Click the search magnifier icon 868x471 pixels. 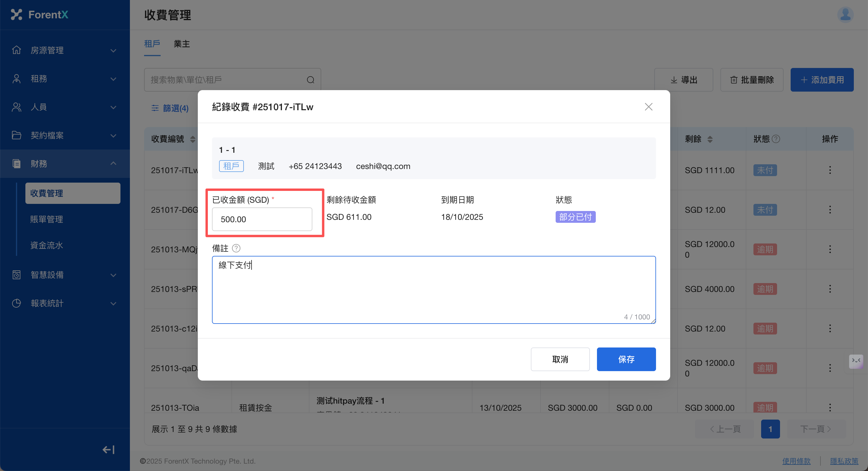[310, 80]
